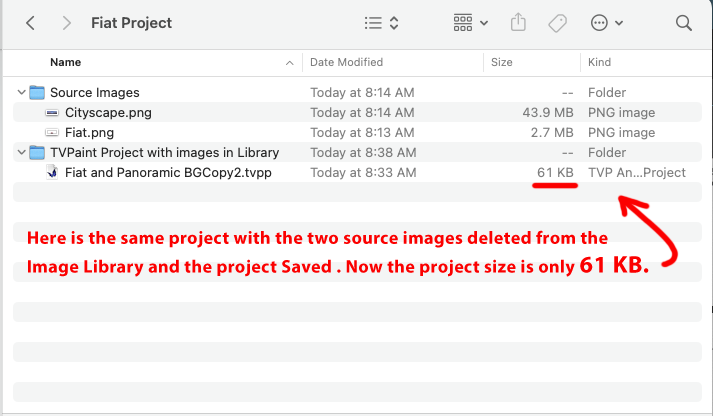
Task: Click the 43.9 MB size value
Action: tap(548, 112)
